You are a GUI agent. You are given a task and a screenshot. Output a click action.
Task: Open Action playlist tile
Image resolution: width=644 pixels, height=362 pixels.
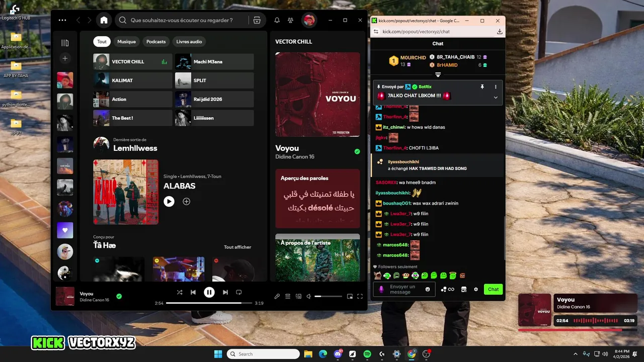coord(133,99)
